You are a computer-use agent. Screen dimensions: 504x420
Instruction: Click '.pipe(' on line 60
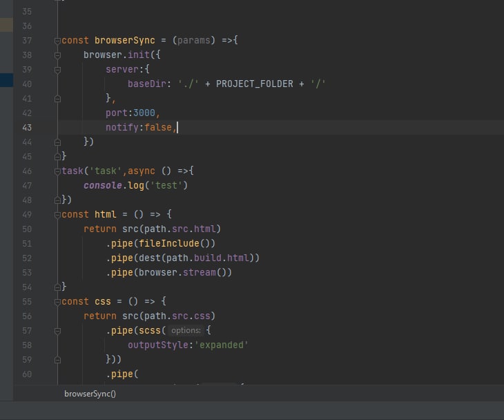[122, 374]
